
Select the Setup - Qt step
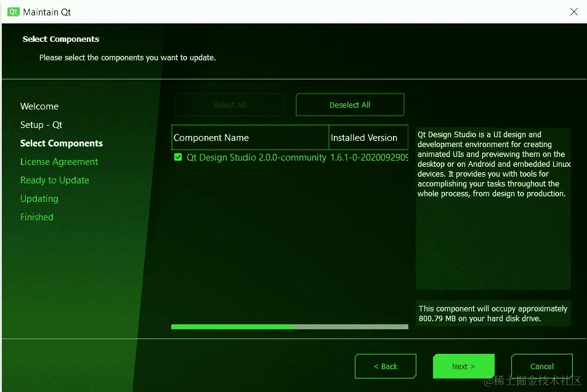41,124
